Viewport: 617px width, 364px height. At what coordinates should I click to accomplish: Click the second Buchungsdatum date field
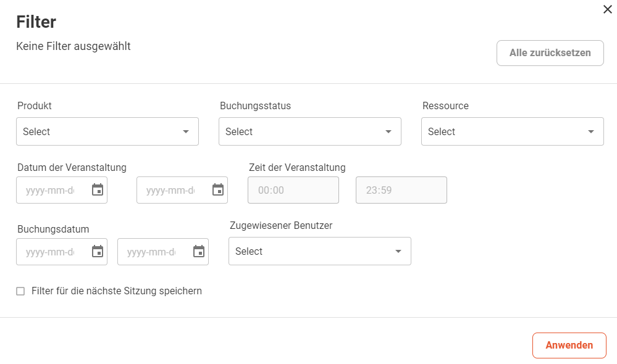click(163, 252)
